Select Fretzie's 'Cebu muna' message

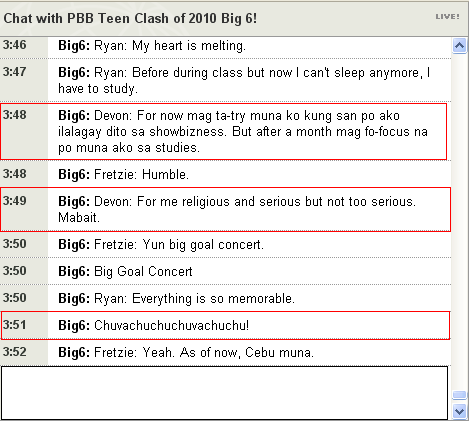(226, 352)
